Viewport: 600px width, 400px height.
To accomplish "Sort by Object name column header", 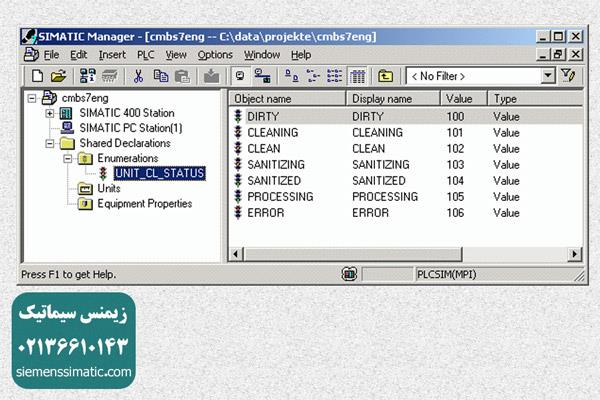I will pyautogui.click(x=287, y=99).
